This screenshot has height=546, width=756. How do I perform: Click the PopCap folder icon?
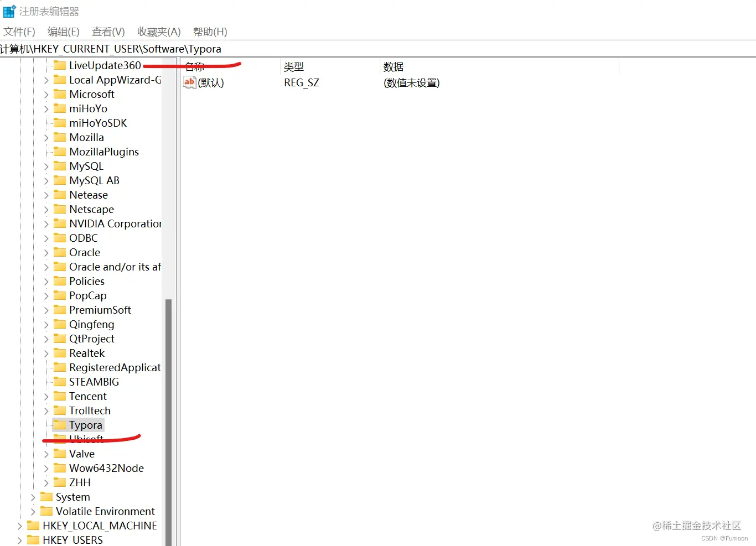click(x=60, y=295)
